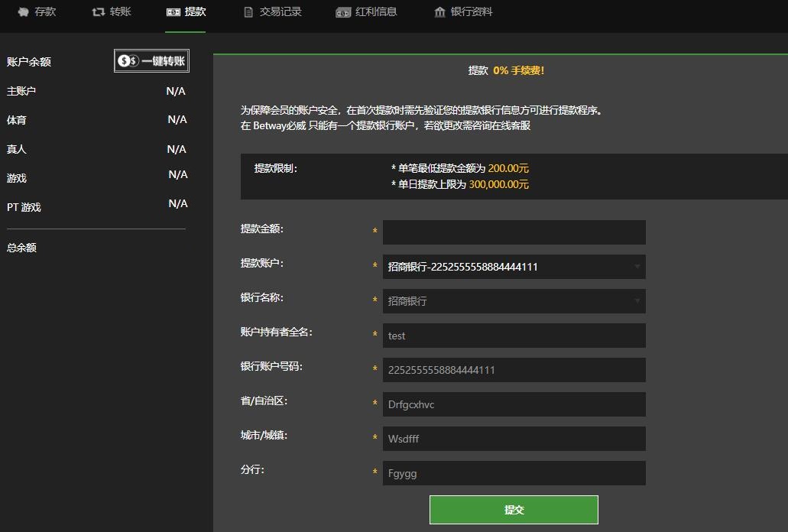Click the 体育 balance entry

(17, 120)
